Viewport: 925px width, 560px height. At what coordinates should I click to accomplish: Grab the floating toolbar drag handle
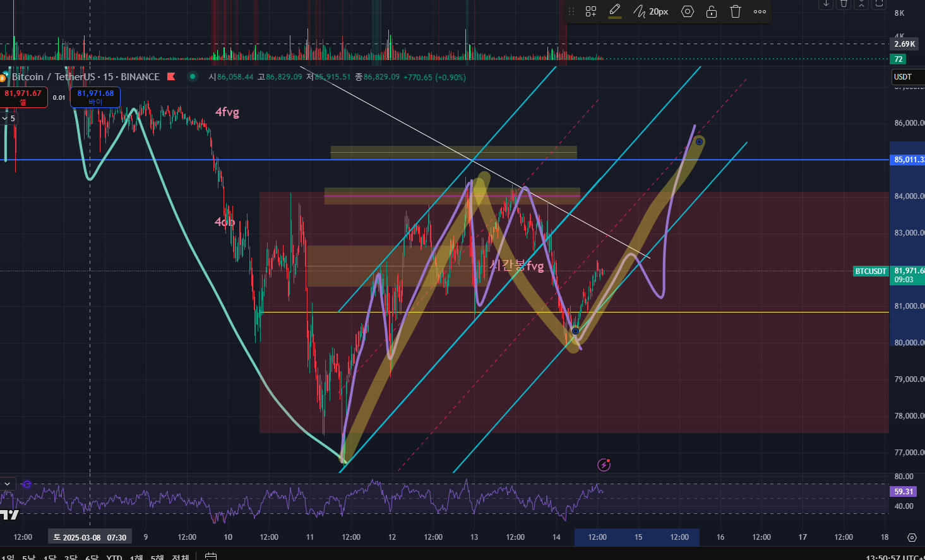point(571,11)
